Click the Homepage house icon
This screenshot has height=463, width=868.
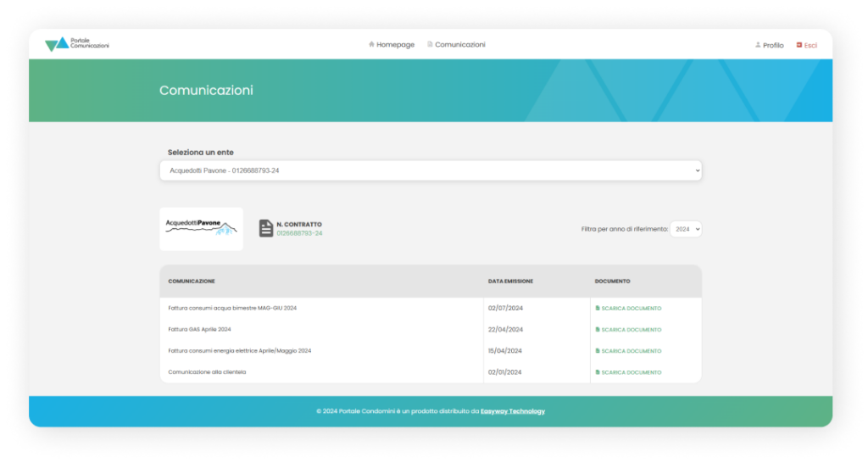[371, 44]
